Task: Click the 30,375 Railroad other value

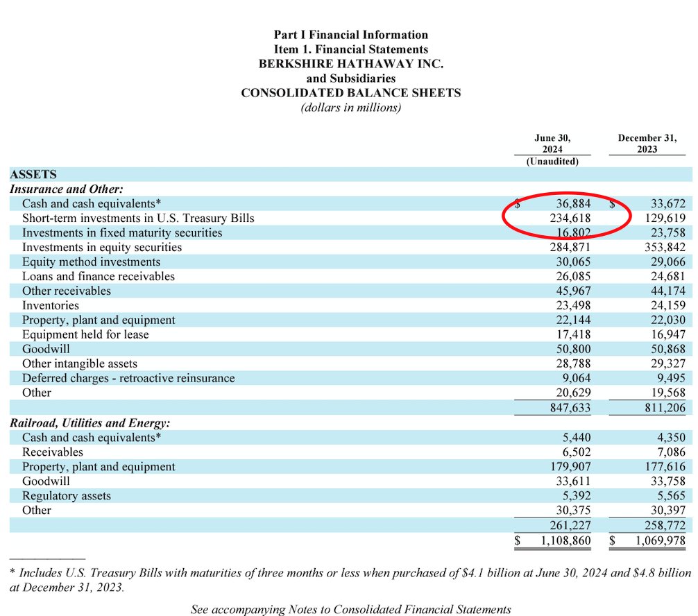Action: (x=573, y=510)
